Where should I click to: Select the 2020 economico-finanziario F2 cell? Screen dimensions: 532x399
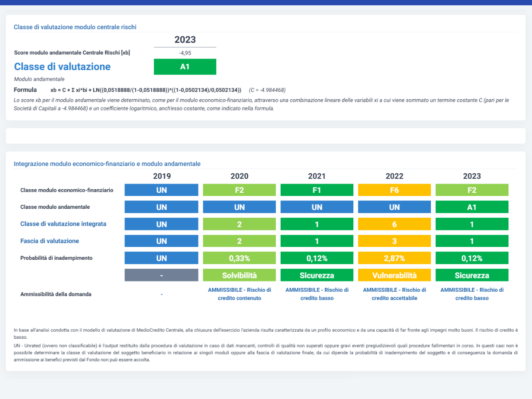point(239,190)
